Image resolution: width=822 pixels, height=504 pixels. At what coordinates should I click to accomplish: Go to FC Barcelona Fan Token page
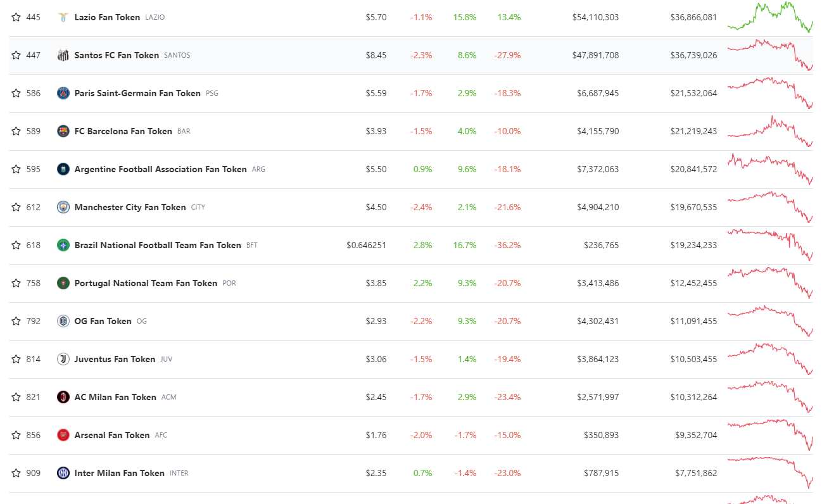[x=123, y=131]
